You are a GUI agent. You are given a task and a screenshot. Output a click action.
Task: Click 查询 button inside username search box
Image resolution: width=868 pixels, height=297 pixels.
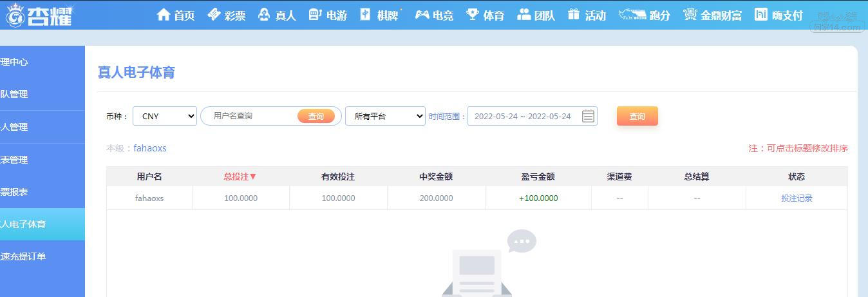[x=316, y=116]
